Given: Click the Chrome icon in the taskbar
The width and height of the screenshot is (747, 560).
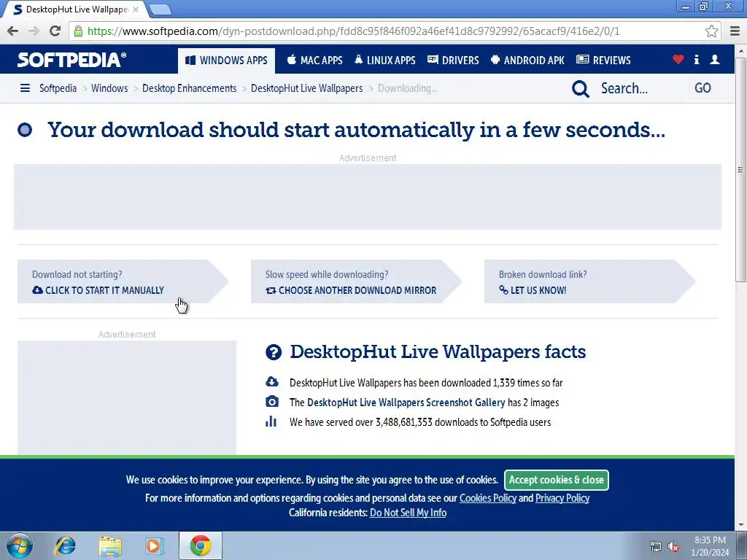Looking at the screenshot, I should [201, 545].
